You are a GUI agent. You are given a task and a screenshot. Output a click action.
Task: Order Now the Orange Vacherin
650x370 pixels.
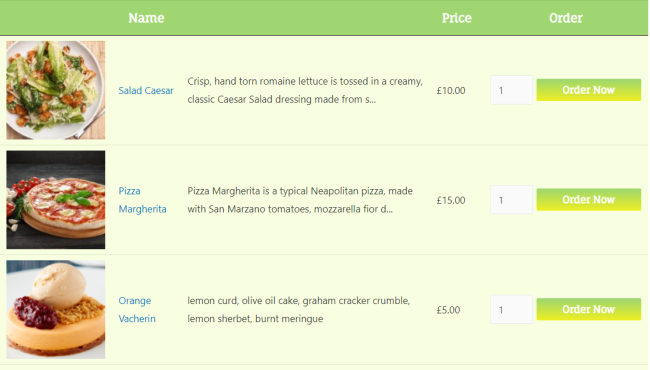tap(589, 310)
